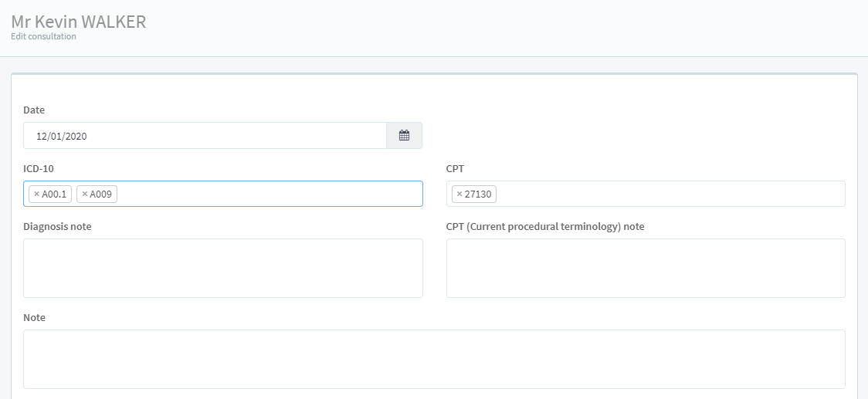Focus the Diagnosis note text area
The image size is (868, 399).
(223, 268)
